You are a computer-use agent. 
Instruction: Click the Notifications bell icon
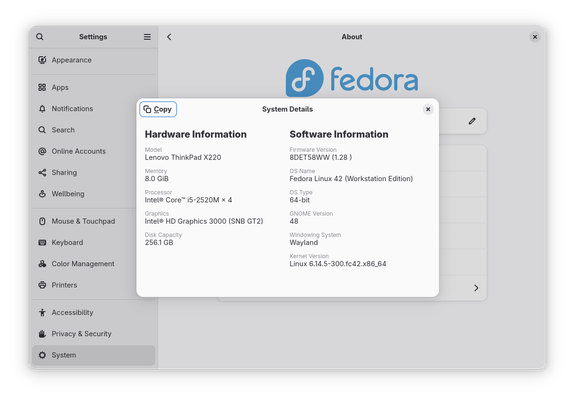click(x=42, y=109)
